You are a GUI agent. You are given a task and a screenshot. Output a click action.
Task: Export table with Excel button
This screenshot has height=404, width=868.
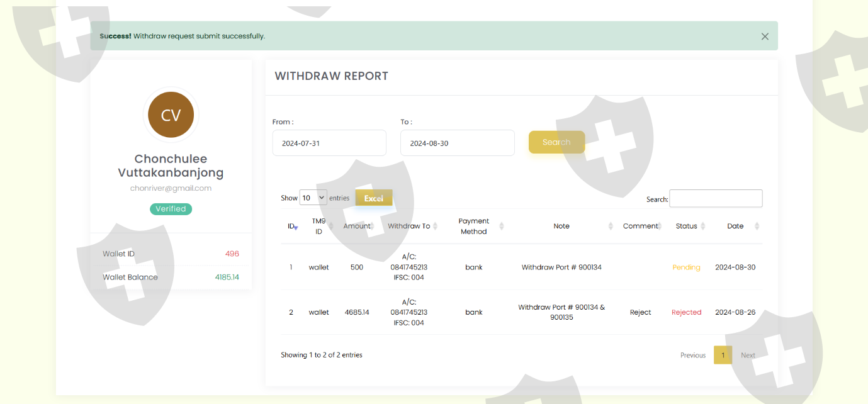tap(374, 198)
